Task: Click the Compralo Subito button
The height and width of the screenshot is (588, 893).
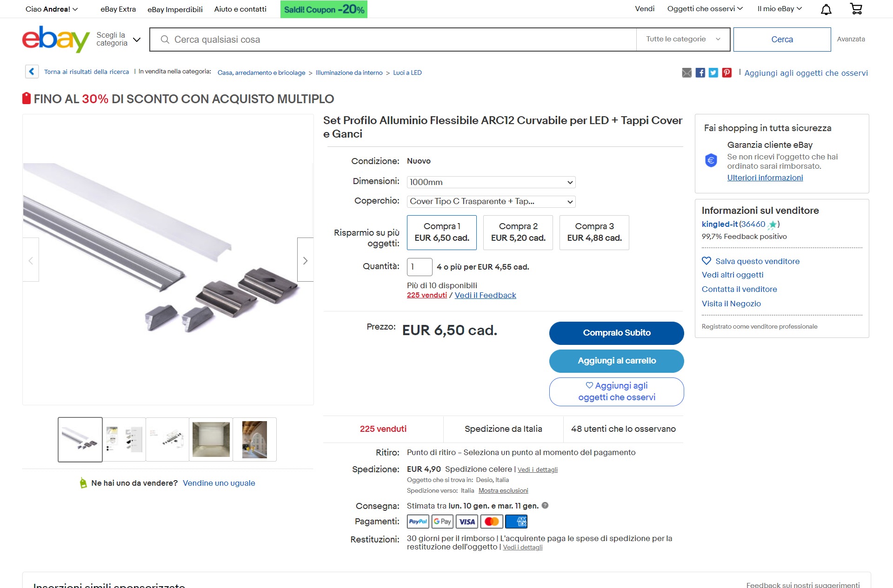Action: click(x=617, y=333)
